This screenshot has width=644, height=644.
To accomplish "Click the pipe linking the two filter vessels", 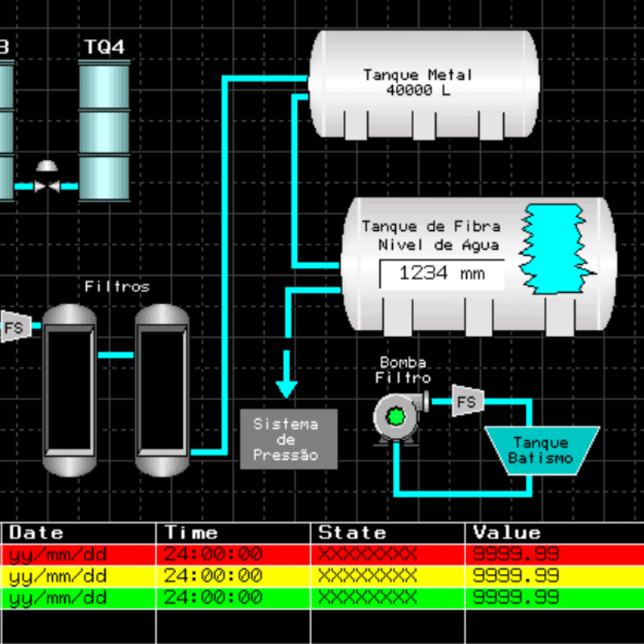I will tap(116, 355).
